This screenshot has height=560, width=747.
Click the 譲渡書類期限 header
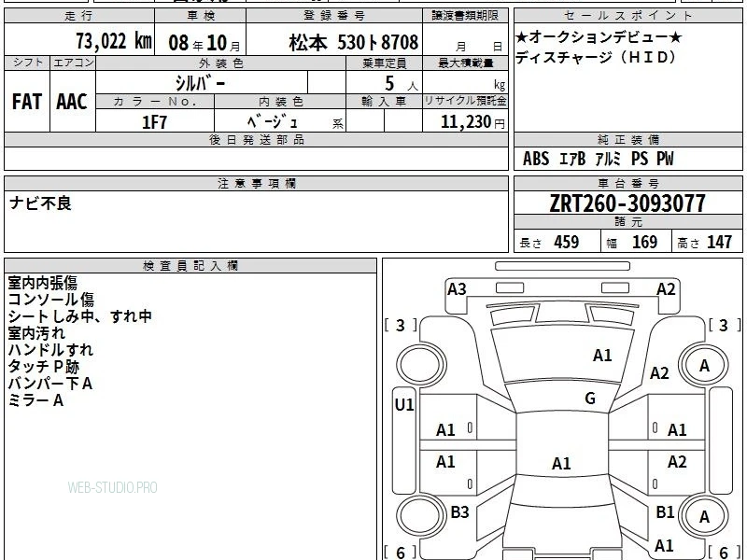[465, 16]
